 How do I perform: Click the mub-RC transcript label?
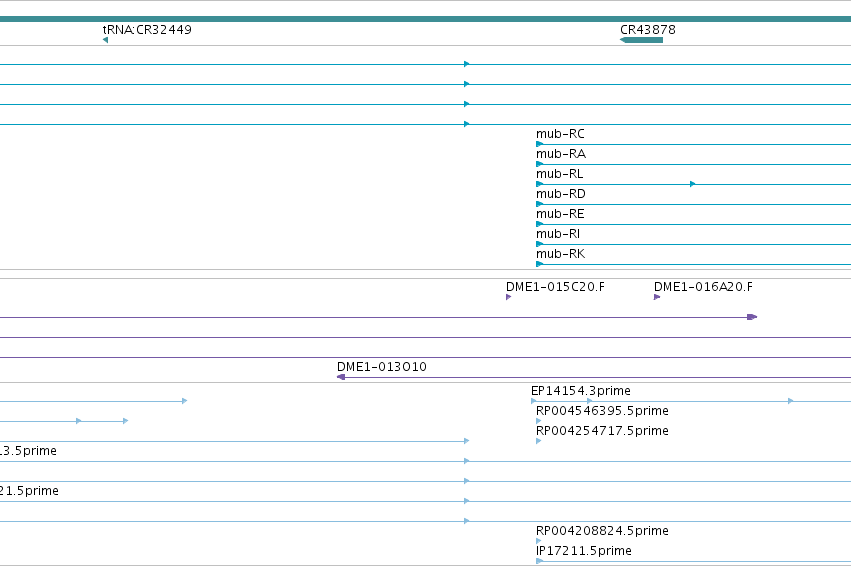click(x=560, y=133)
